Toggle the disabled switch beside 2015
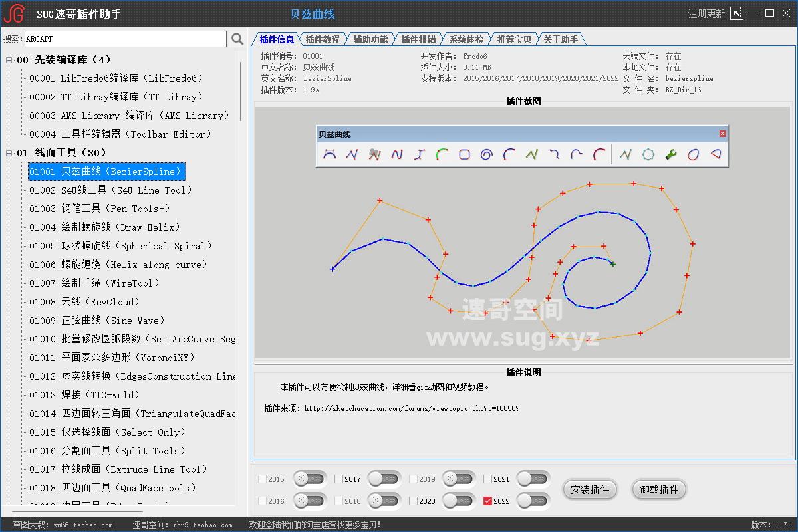This screenshot has height=532, width=798. (x=310, y=479)
